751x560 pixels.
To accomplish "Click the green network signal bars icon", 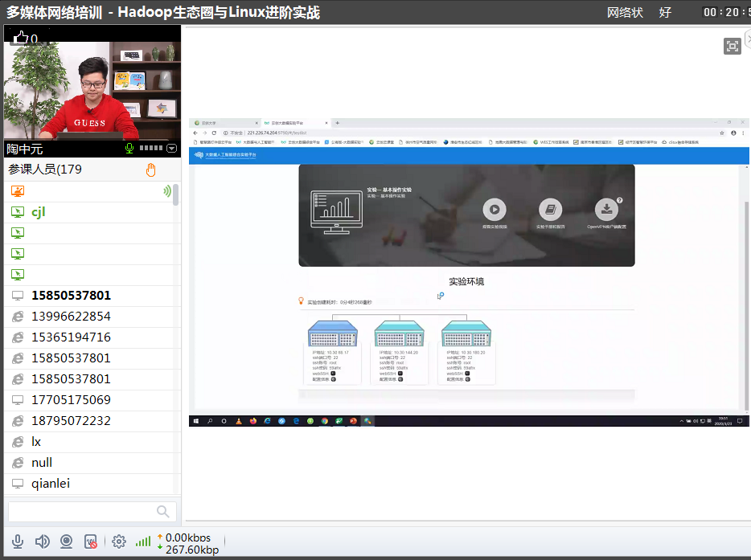I will [x=143, y=542].
